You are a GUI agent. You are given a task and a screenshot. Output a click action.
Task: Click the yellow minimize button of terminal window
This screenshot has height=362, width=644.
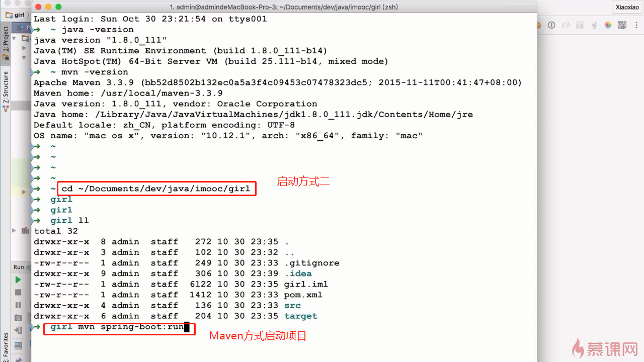coord(48,7)
